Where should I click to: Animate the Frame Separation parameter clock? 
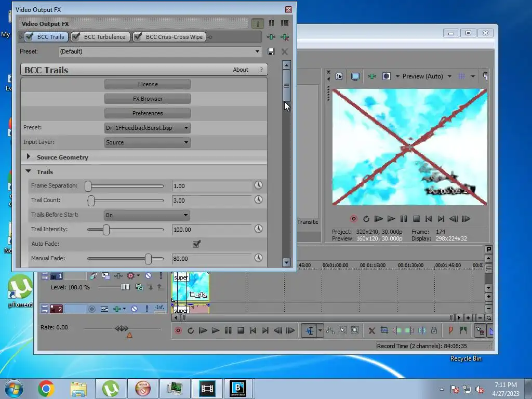coord(259,185)
